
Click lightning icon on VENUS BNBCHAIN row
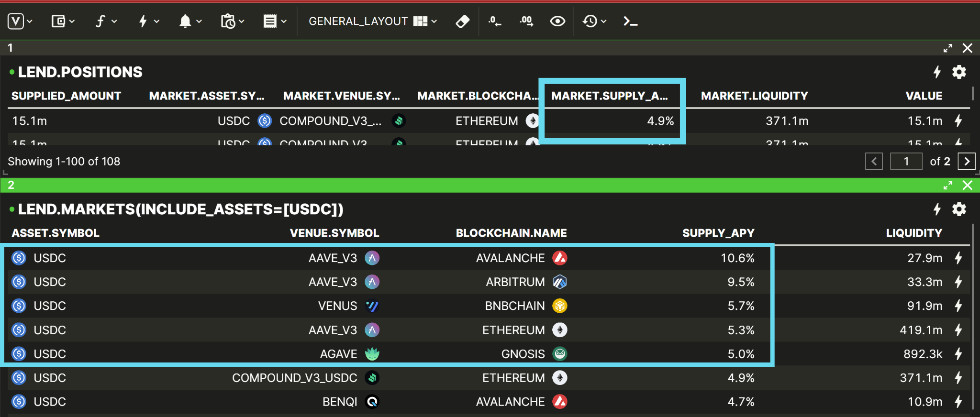958,306
